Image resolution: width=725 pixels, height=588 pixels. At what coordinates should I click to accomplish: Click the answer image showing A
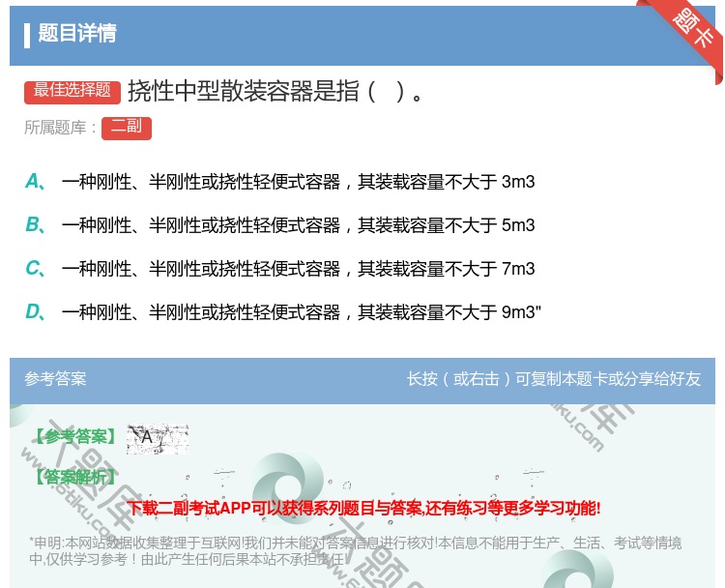click(158, 438)
